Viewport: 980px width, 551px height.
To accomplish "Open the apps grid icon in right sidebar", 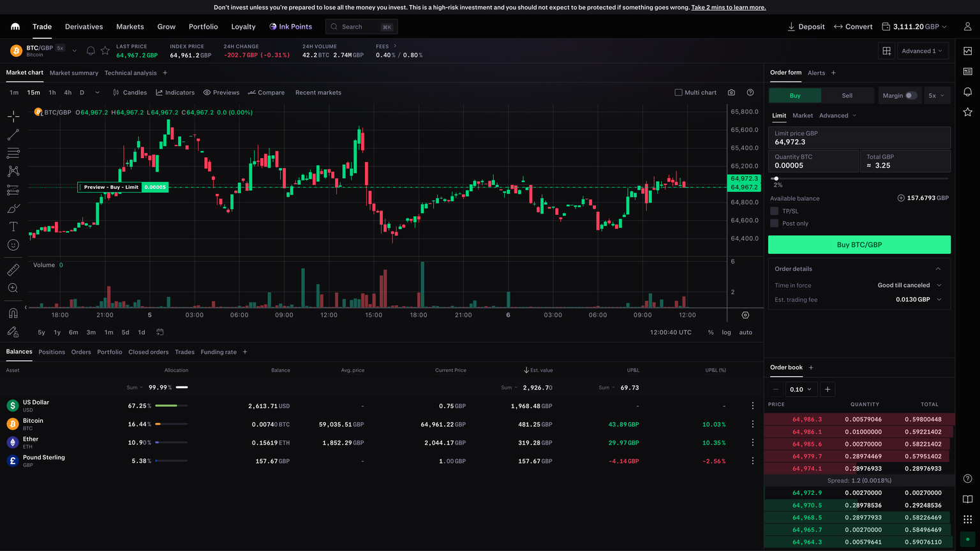I will coord(968,519).
